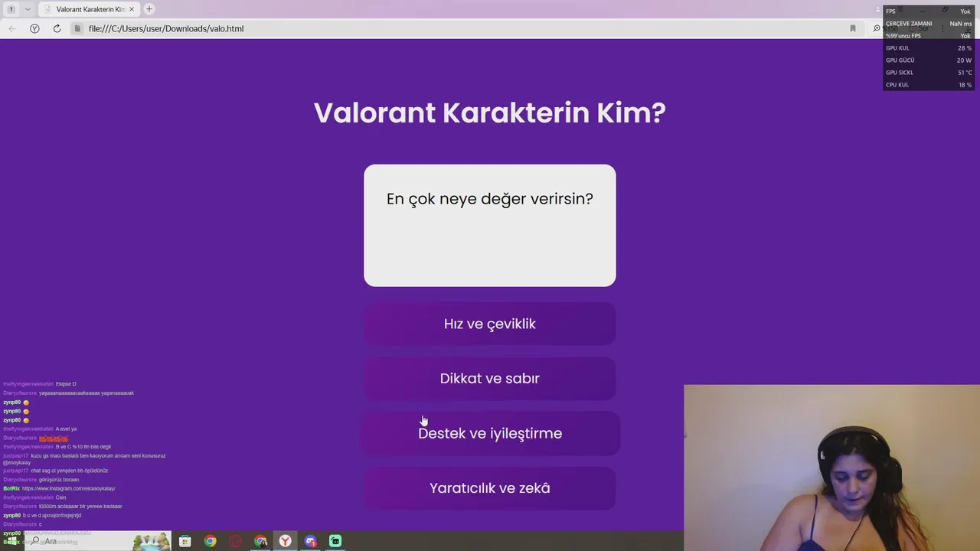The image size is (980, 551).
Task: Click the "GPU GÜCÜ" row in overlay
Action: point(929,60)
